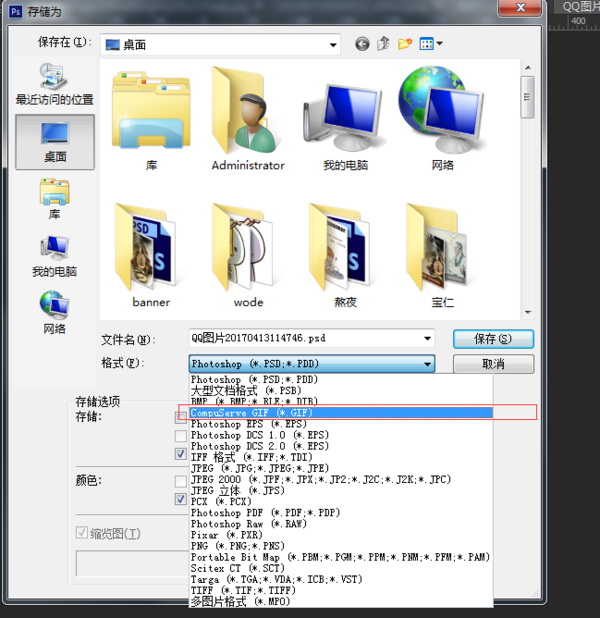Select 网络 icon in file list

click(x=442, y=119)
